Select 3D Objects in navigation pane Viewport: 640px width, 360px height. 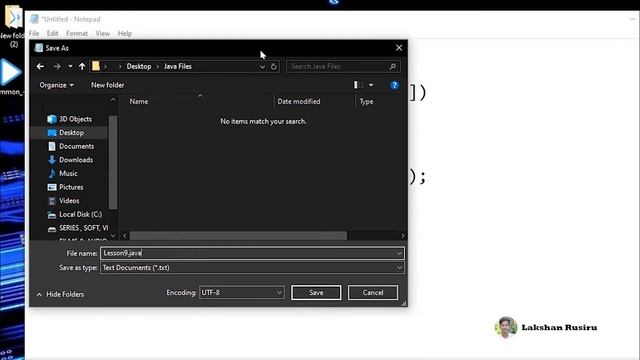[75, 119]
